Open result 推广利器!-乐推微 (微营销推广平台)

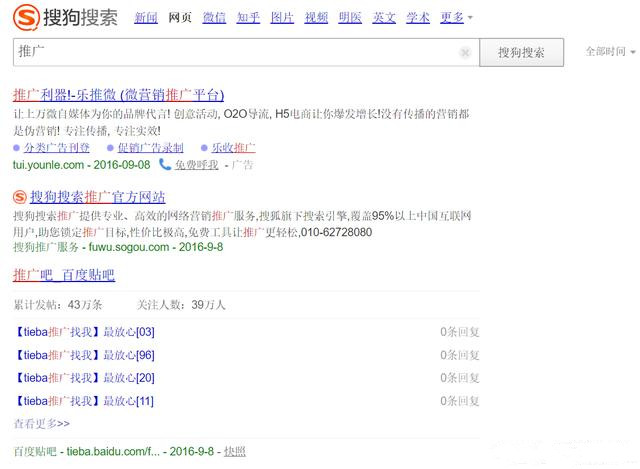click(118, 95)
